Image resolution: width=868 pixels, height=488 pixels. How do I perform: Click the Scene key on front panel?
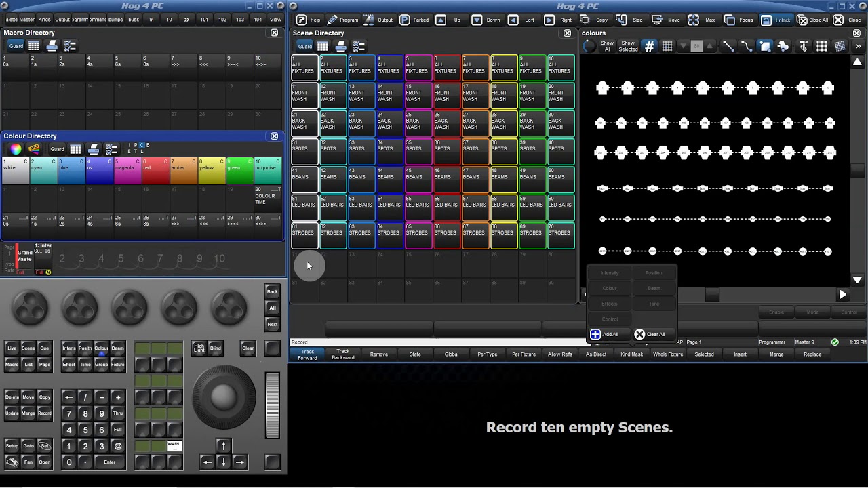click(28, 348)
